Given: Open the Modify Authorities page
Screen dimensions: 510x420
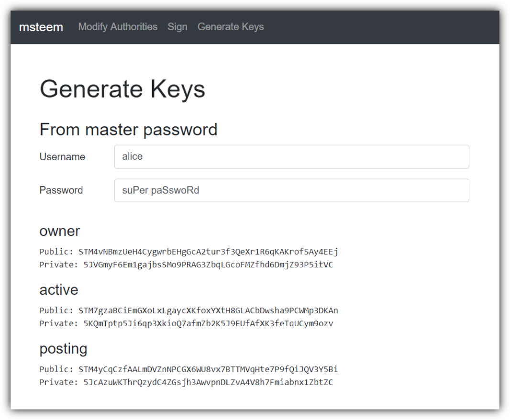Looking at the screenshot, I should (118, 27).
